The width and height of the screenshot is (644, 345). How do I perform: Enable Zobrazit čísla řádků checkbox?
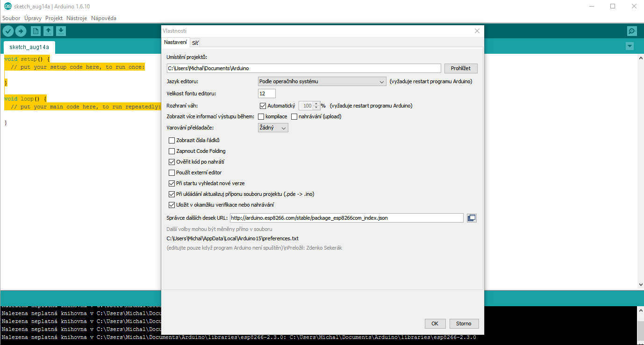tap(171, 140)
